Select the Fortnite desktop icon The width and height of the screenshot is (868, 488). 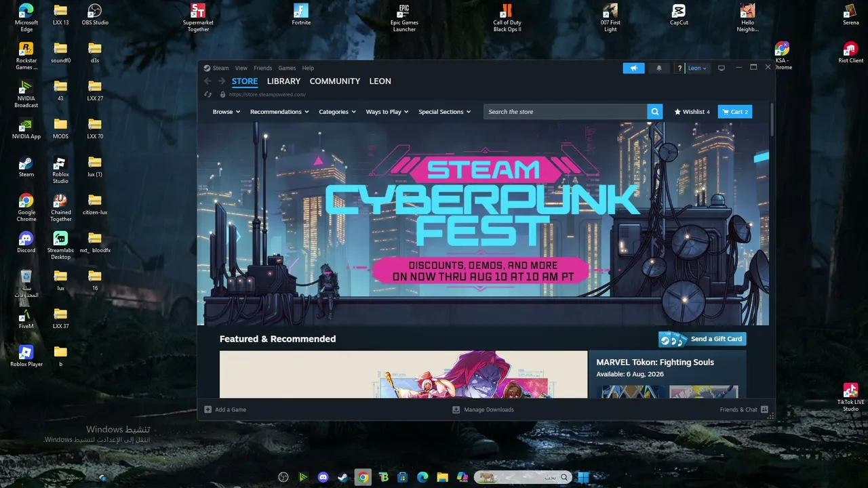click(301, 15)
